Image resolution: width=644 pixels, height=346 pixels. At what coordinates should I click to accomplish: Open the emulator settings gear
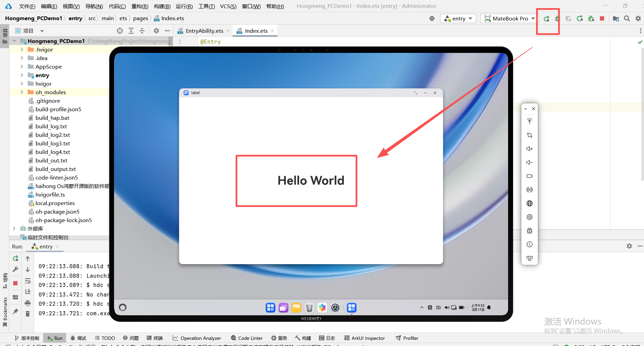[530, 217]
